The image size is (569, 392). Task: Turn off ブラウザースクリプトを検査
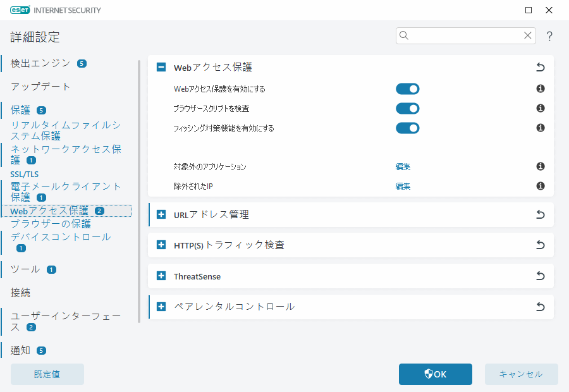(x=407, y=108)
